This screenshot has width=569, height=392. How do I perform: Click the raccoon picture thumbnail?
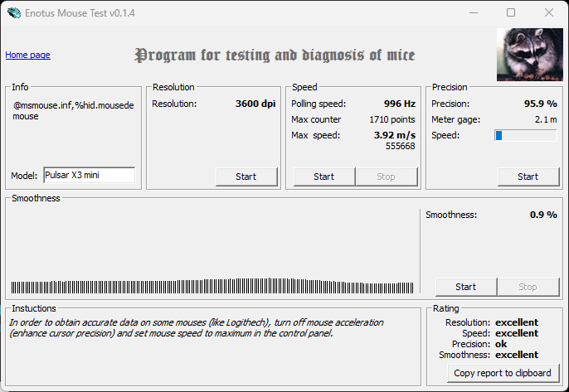(x=529, y=55)
